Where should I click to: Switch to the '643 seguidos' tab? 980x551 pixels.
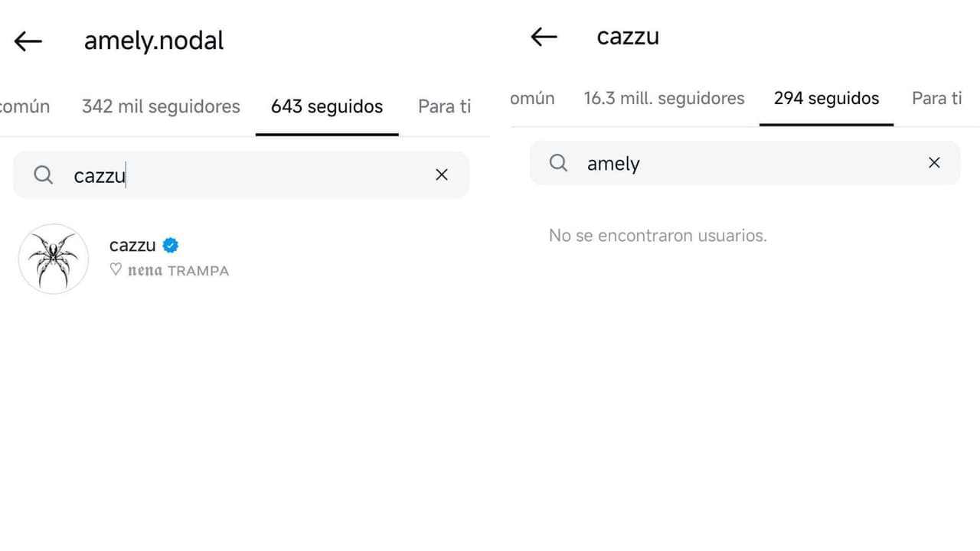tap(326, 106)
